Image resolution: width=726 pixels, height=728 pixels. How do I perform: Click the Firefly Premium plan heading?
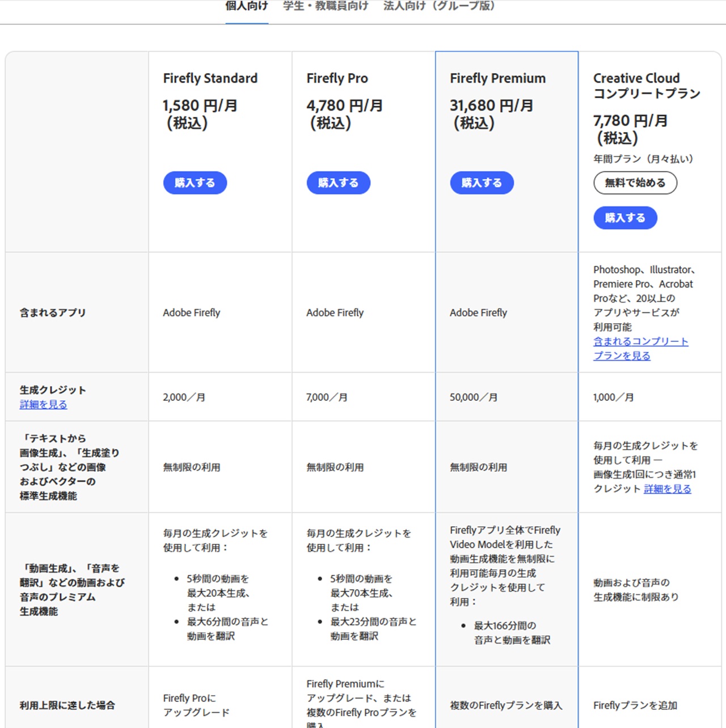click(x=498, y=78)
